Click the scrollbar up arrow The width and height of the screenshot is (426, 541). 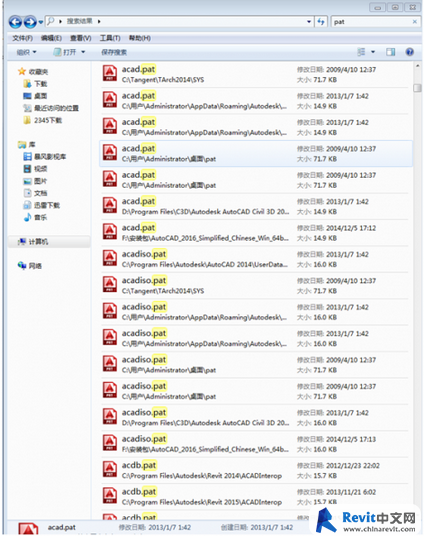pyautogui.click(x=417, y=66)
